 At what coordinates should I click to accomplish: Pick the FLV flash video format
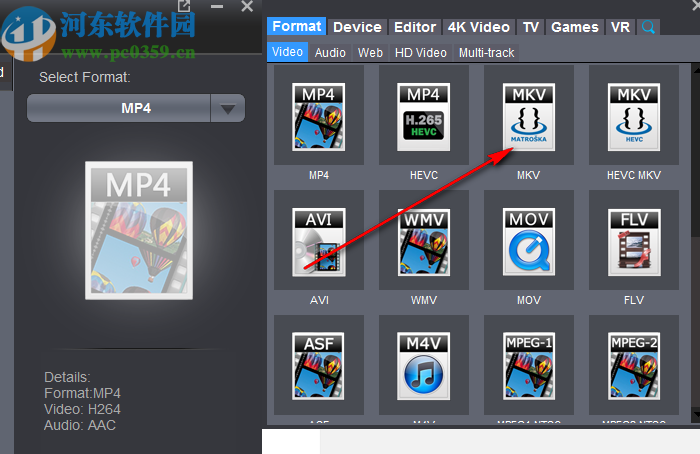pyautogui.click(x=634, y=242)
